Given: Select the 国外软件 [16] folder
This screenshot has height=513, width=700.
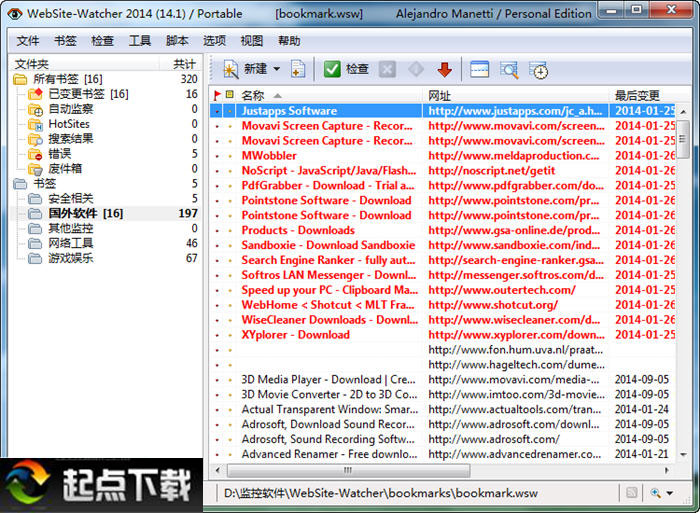Looking at the screenshot, I should [x=86, y=213].
